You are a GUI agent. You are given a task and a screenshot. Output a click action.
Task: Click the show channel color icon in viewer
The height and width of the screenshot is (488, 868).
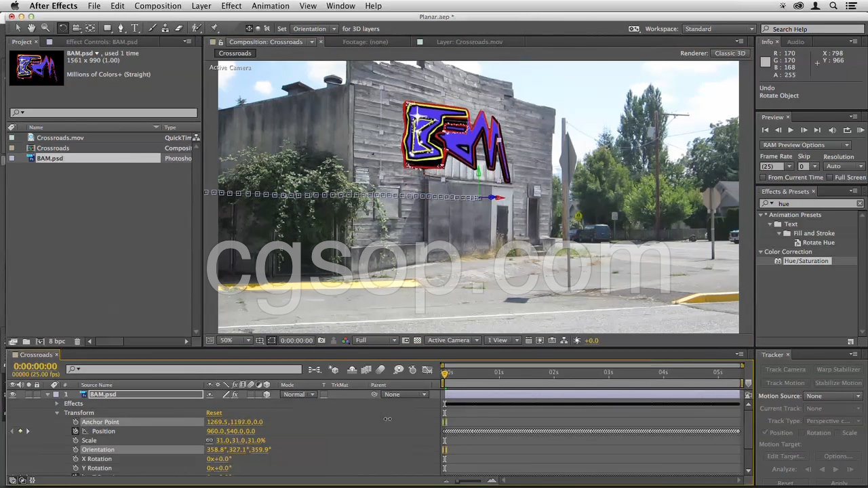click(345, 340)
